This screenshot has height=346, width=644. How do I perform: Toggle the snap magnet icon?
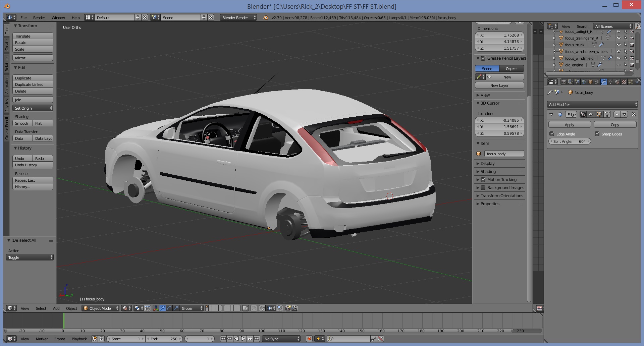262,308
